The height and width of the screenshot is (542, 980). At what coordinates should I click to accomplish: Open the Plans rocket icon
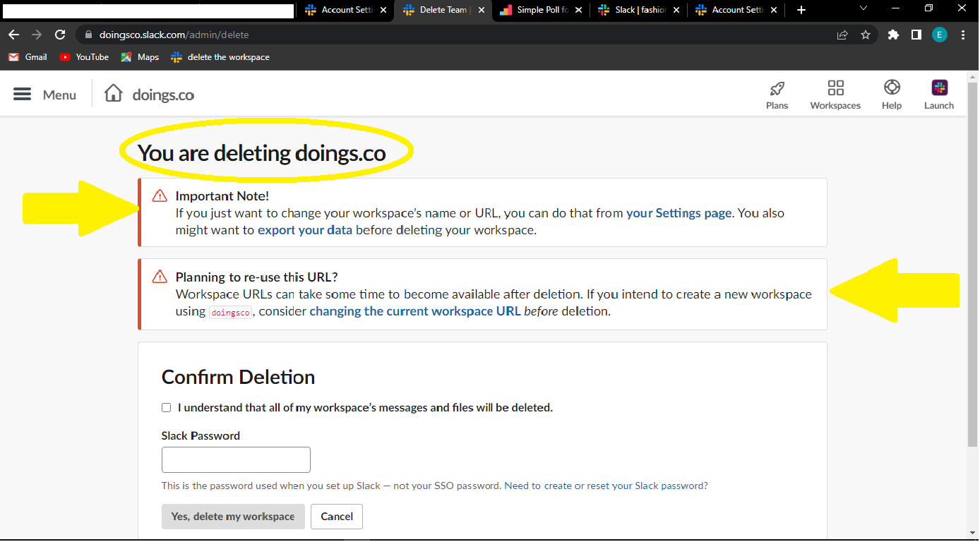(777, 88)
